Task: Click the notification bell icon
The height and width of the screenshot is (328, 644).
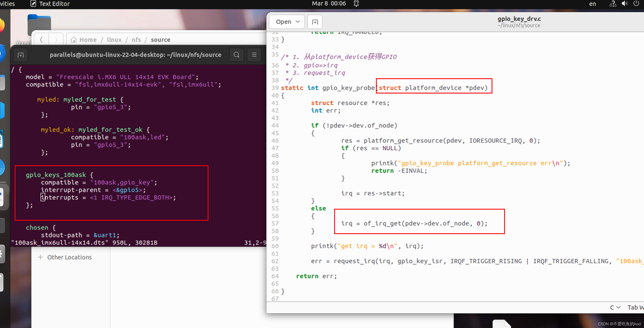Action: click(x=356, y=4)
